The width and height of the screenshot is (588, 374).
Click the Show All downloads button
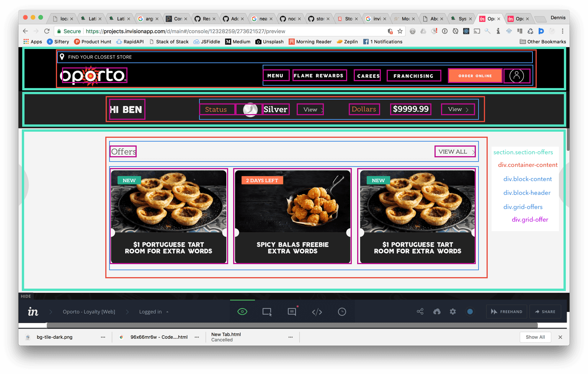pyautogui.click(x=535, y=337)
